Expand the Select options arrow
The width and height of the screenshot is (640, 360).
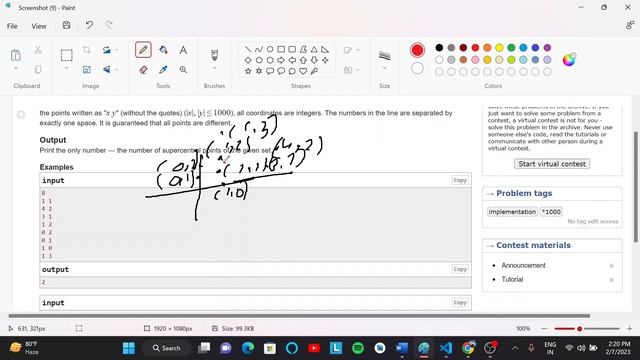(x=67, y=68)
